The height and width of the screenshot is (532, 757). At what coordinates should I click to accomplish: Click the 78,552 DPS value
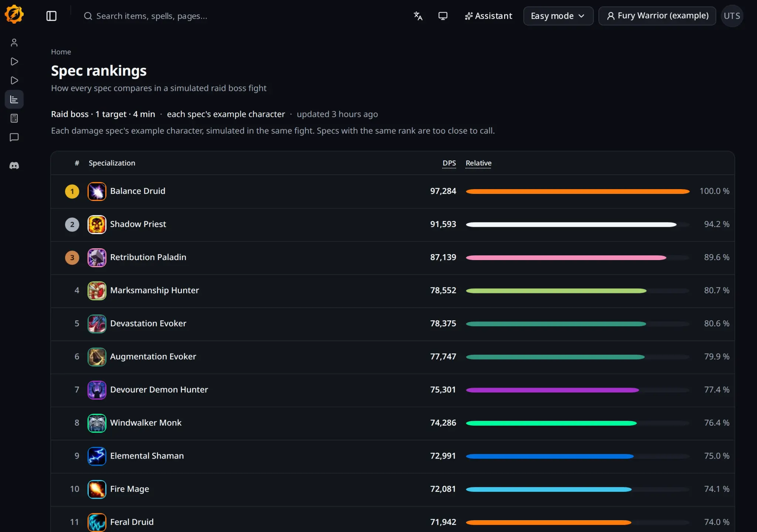pos(443,290)
